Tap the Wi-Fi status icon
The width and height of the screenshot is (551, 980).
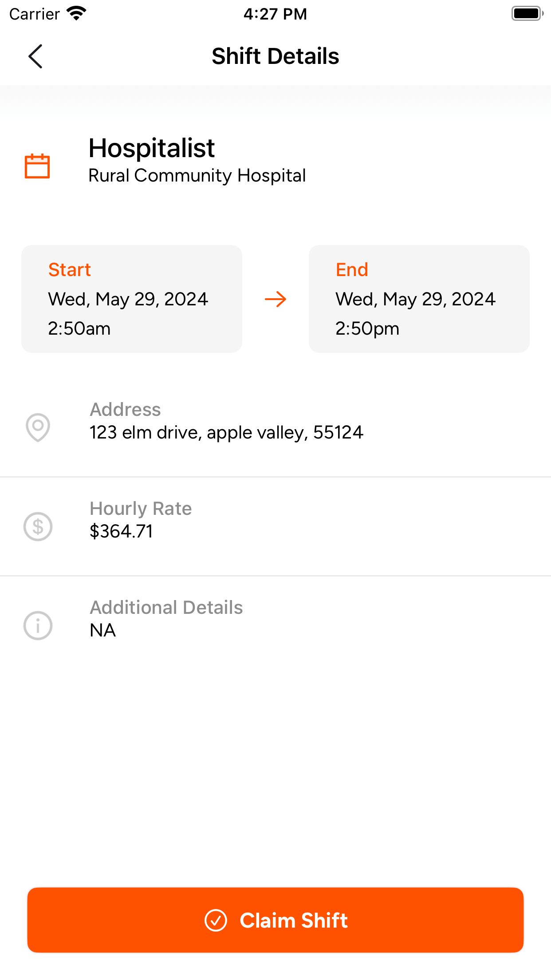pos(76,14)
